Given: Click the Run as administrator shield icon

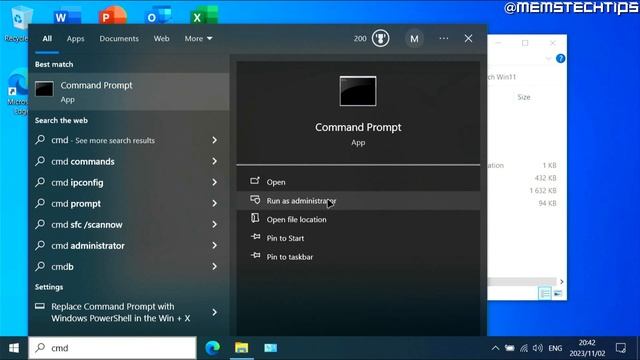Looking at the screenshot, I should click(x=255, y=200).
